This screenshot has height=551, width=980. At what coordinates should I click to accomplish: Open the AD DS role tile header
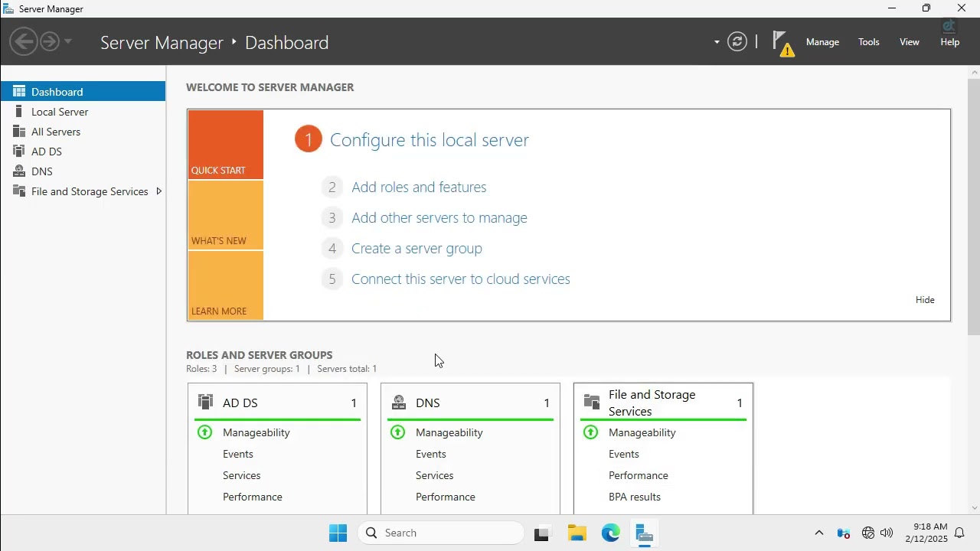pyautogui.click(x=277, y=403)
